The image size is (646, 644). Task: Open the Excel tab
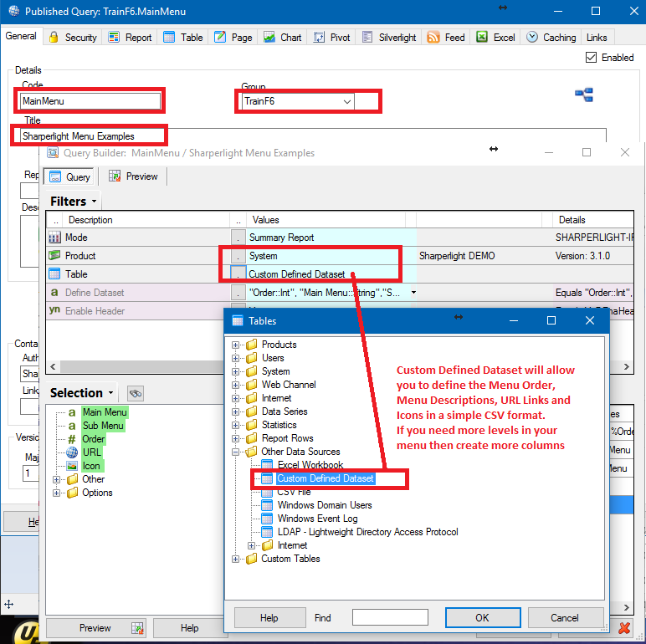pyautogui.click(x=495, y=38)
